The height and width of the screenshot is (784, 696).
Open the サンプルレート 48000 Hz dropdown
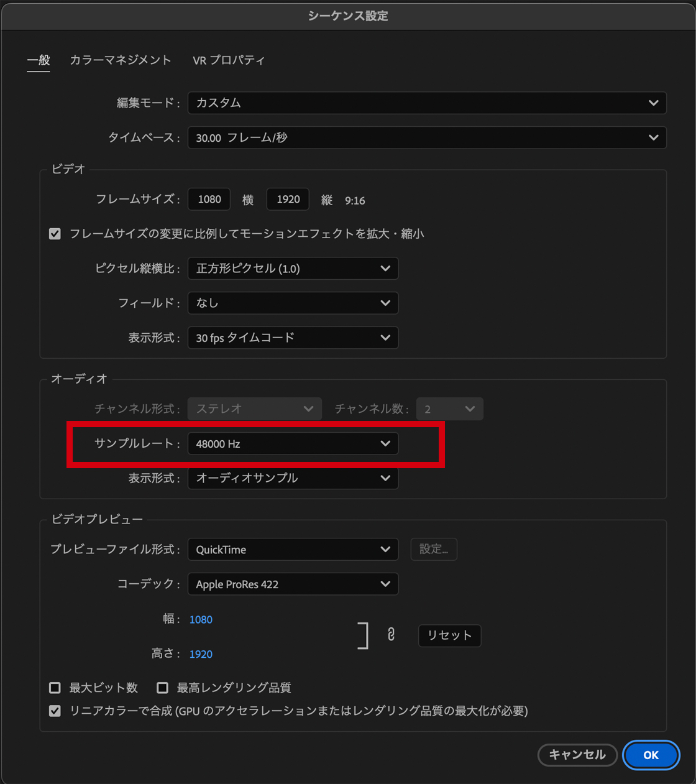point(293,444)
